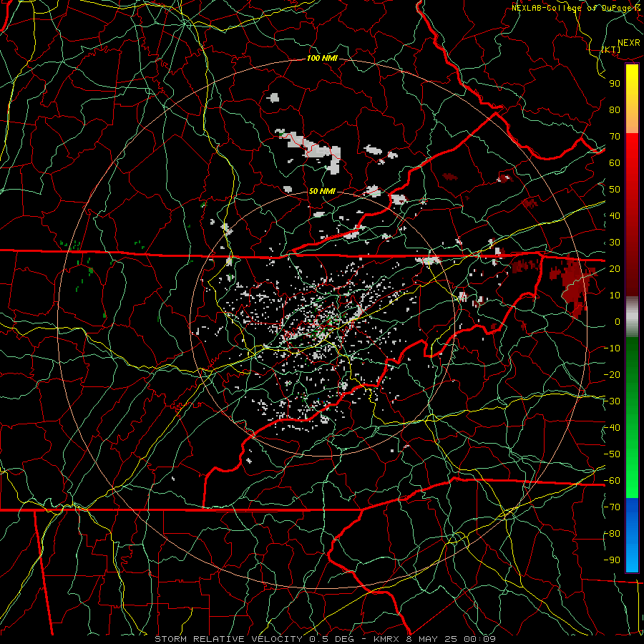
Task: Pick the bright red color bar segment
Action: [632, 152]
